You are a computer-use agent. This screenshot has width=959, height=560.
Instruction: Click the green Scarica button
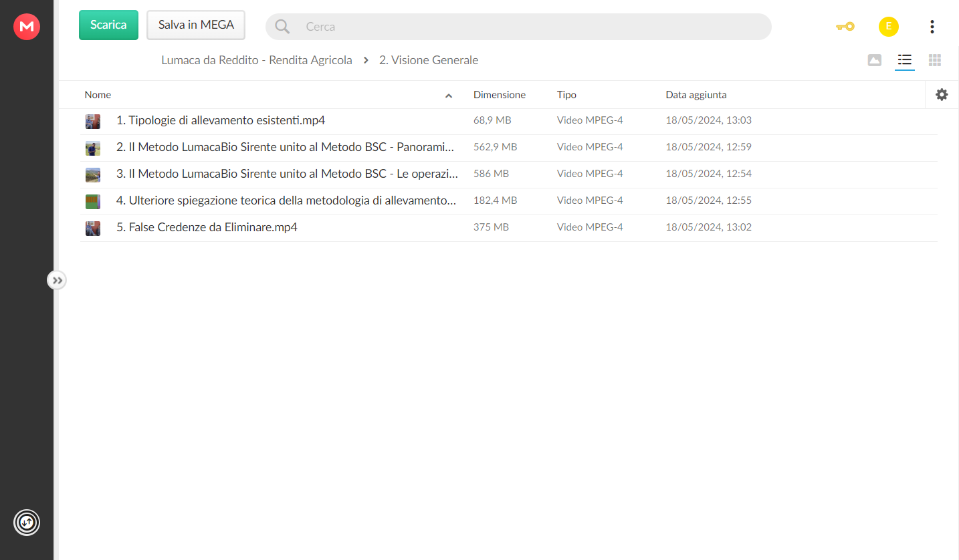click(108, 25)
